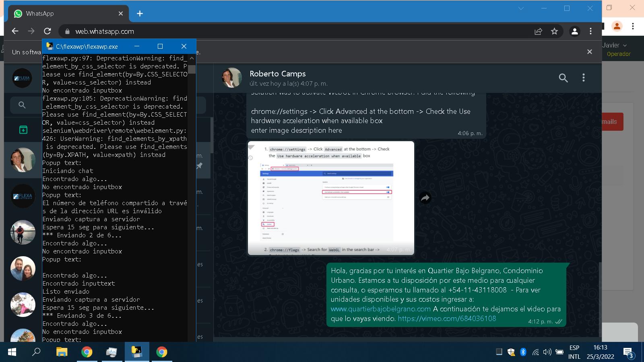Close the WhatsApp browser tab
The width and height of the screenshot is (644, 362).
120,14
